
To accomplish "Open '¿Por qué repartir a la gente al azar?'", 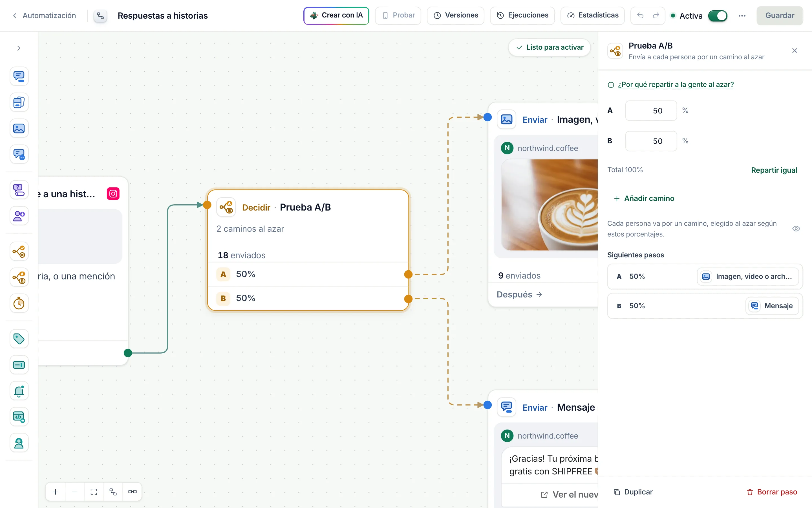I will [x=676, y=85].
